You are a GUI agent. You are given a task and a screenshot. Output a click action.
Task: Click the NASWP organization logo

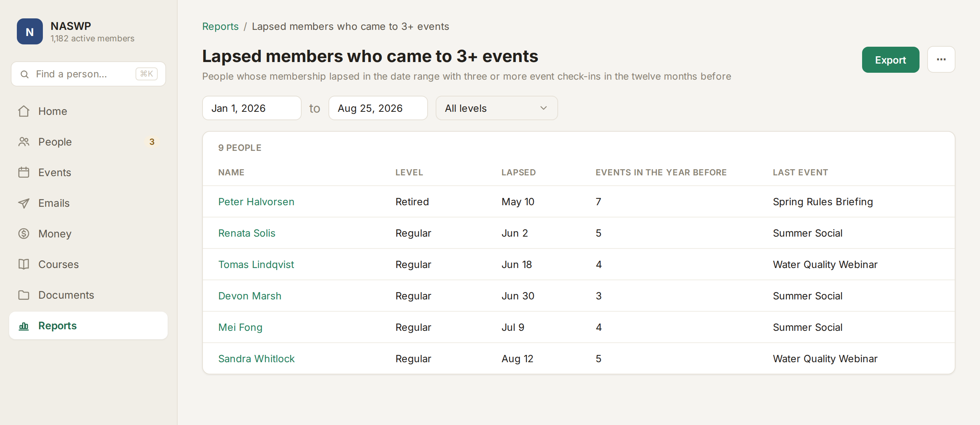(x=30, y=32)
